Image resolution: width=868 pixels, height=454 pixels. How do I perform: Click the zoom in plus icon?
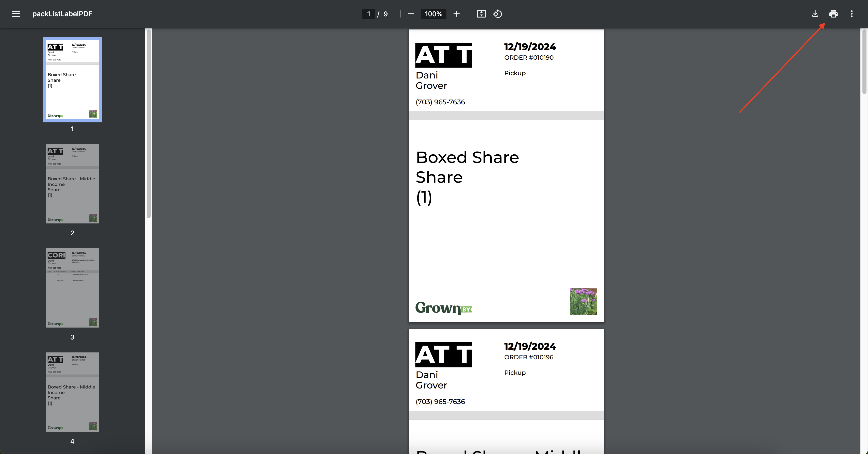coord(456,14)
